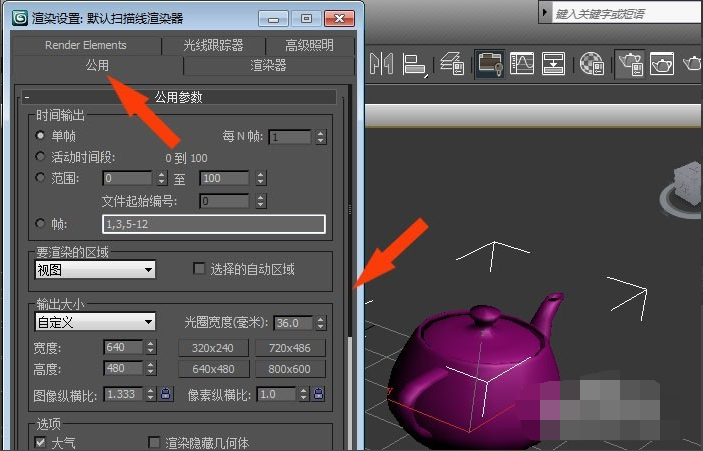
Task: Enable 渲染隐藏几何体 checkbox
Action: coord(154,442)
